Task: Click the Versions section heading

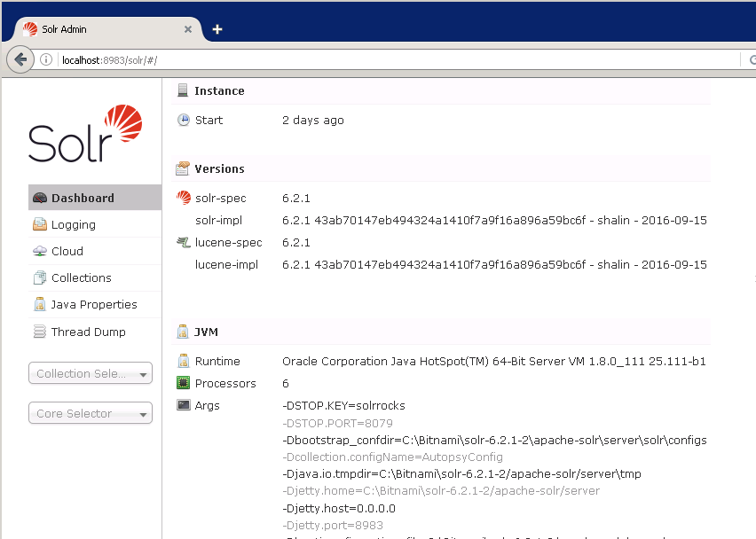Action: 219,168
